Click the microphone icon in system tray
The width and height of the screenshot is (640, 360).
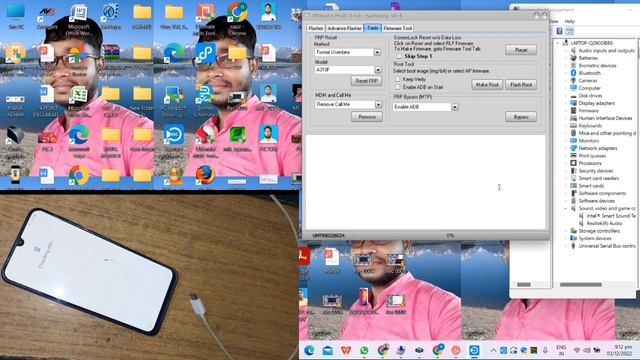(x=545, y=350)
